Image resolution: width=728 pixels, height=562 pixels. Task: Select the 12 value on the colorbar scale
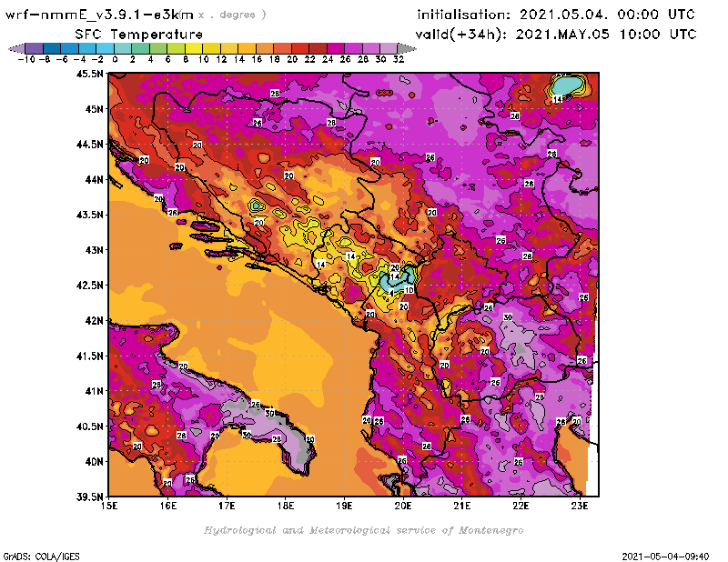click(x=221, y=59)
